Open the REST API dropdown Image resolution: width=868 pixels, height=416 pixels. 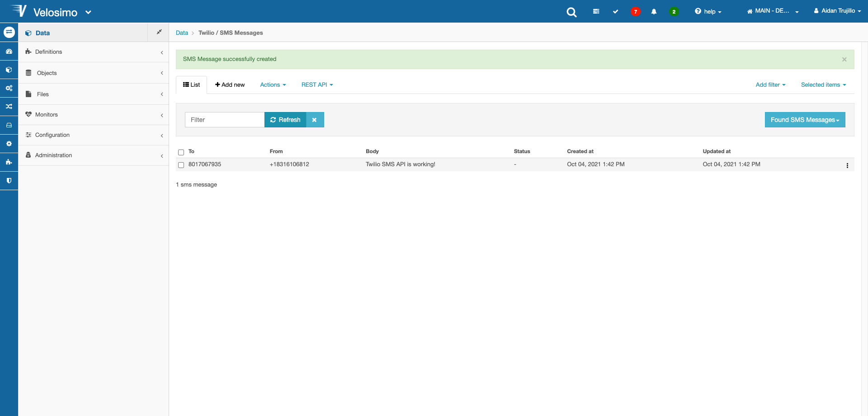(x=317, y=85)
